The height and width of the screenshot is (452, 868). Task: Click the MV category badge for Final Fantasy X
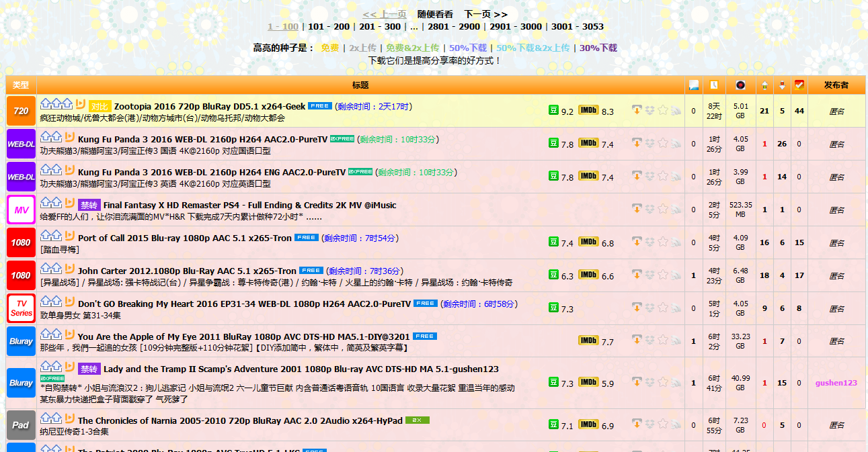coord(21,210)
